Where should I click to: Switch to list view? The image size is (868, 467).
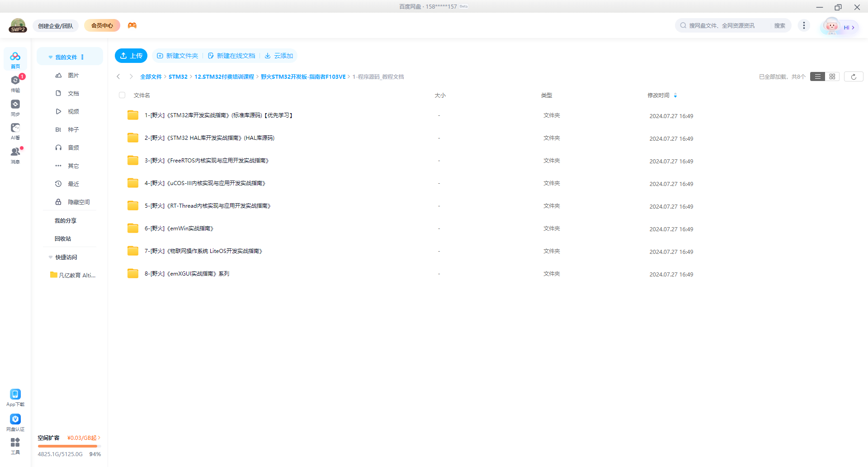click(x=817, y=76)
